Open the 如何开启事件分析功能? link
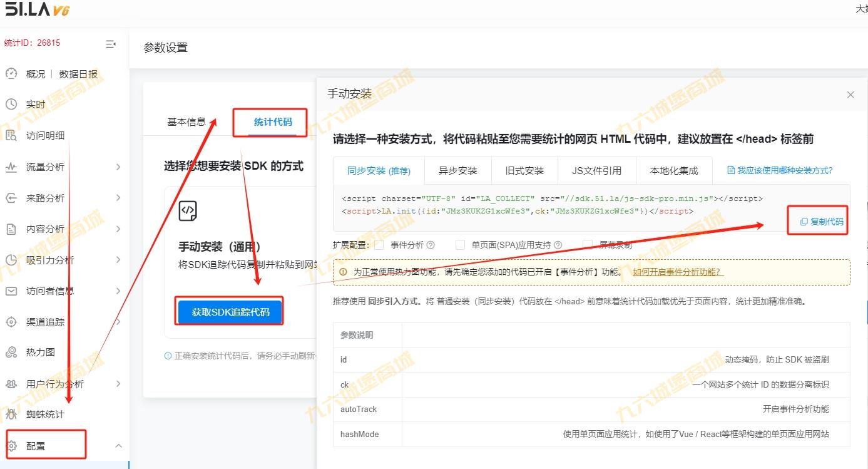The width and height of the screenshot is (868, 469). [x=678, y=272]
